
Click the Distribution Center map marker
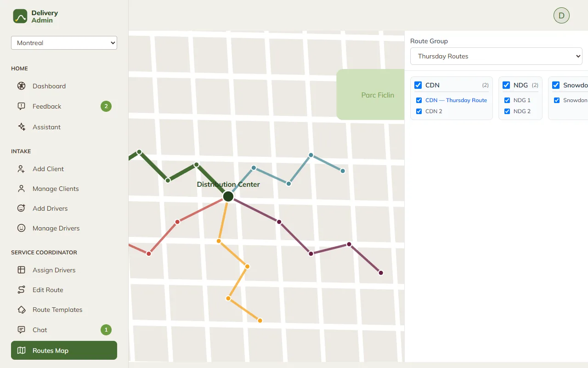[228, 196]
